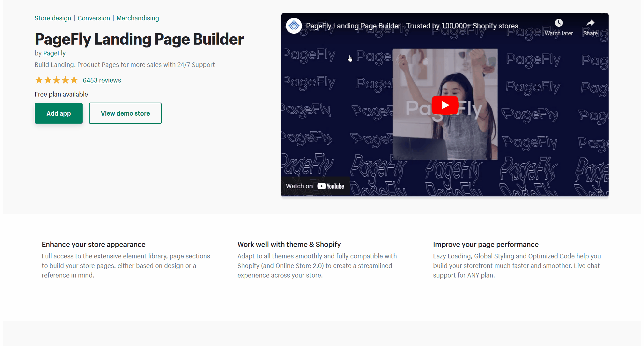Visit the PageFly developer link
The width and height of the screenshot is (644, 346).
pos(55,53)
